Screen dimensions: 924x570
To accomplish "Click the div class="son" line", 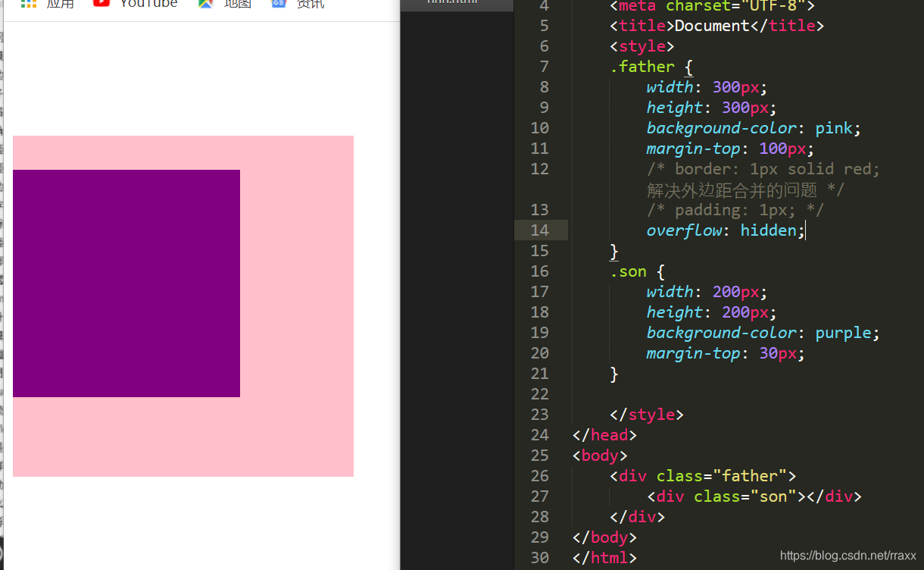I will coord(754,496).
